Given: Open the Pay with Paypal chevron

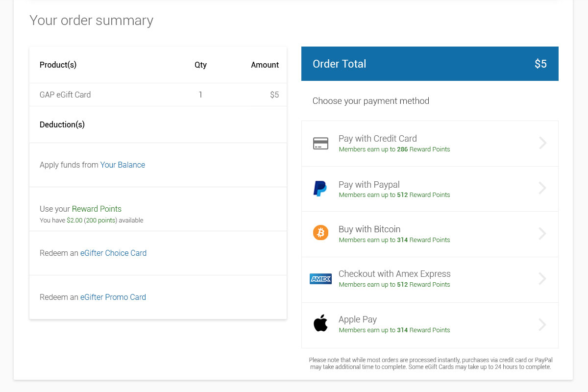Looking at the screenshot, I should [542, 188].
